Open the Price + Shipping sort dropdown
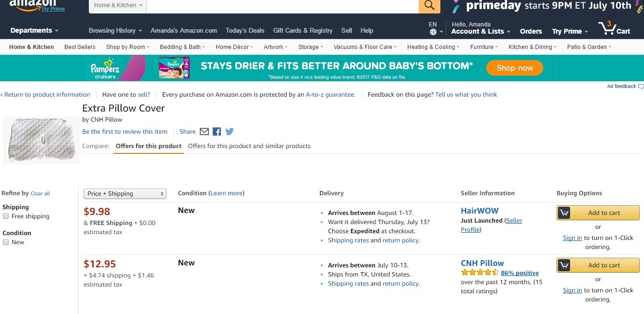 point(125,194)
